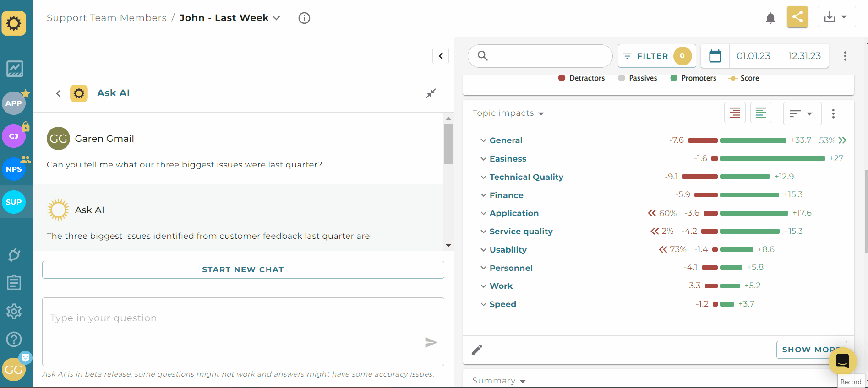Go back from Ask AI chat
The width and height of the screenshot is (868, 388).
[58, 93]
